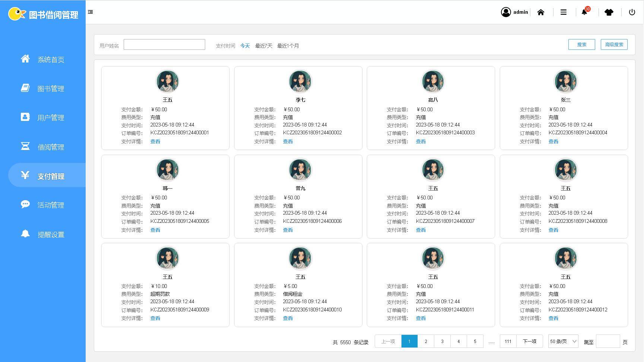
Task: Click the admin user avatar icon
Action: pyautogui.click(x=505, y=12)
